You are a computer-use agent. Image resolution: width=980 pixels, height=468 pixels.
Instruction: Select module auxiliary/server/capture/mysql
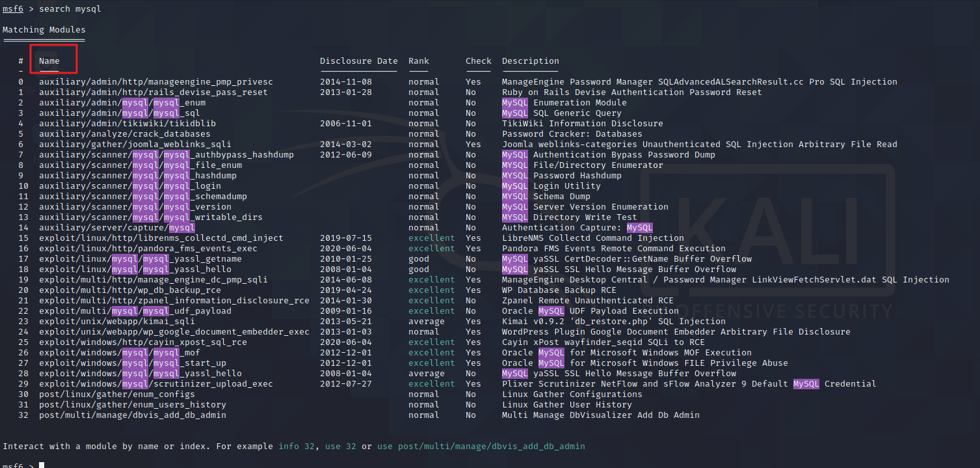click(117, 228)
